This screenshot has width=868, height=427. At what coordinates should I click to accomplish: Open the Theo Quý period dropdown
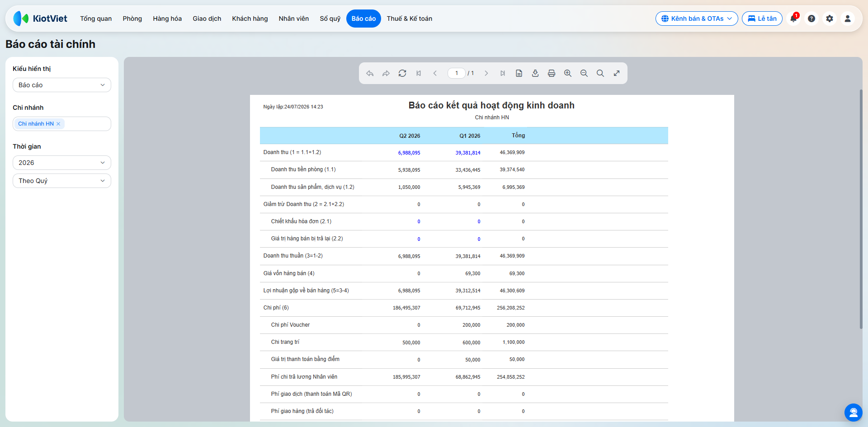[x=62, y=181]
